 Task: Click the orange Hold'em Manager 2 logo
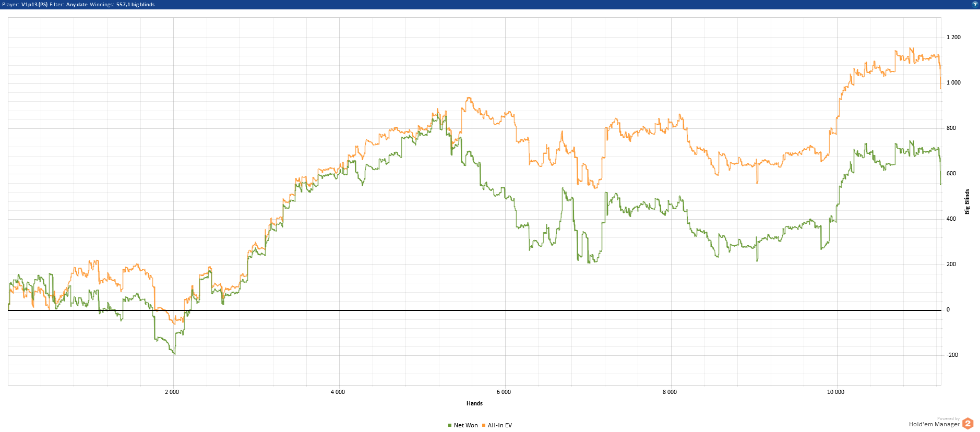[967, 424]
